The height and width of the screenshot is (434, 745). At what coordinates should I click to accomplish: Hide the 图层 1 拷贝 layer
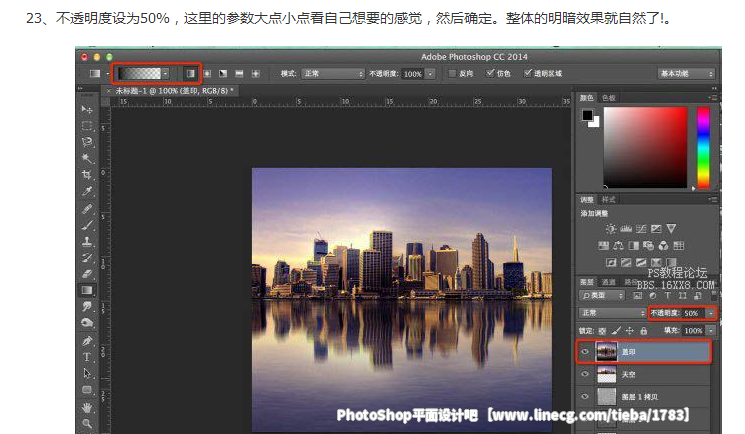pyautogui.click(x=585, y=396)
